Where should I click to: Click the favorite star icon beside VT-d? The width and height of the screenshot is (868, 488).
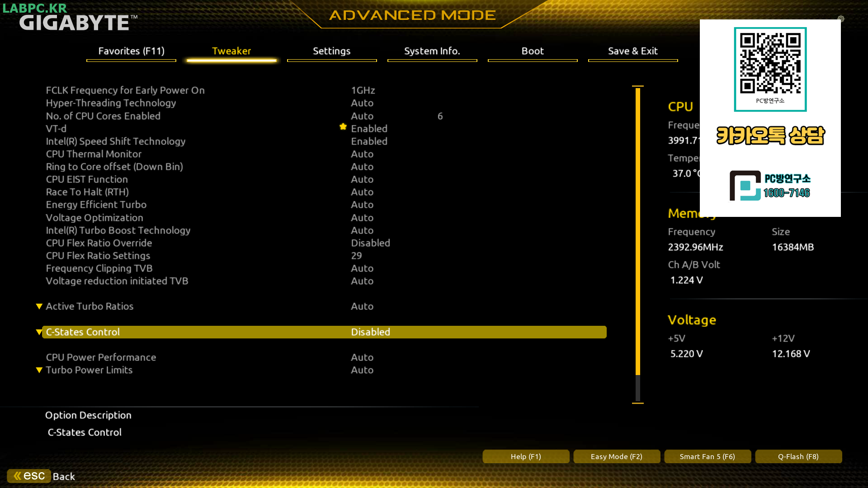pos(343,127)
